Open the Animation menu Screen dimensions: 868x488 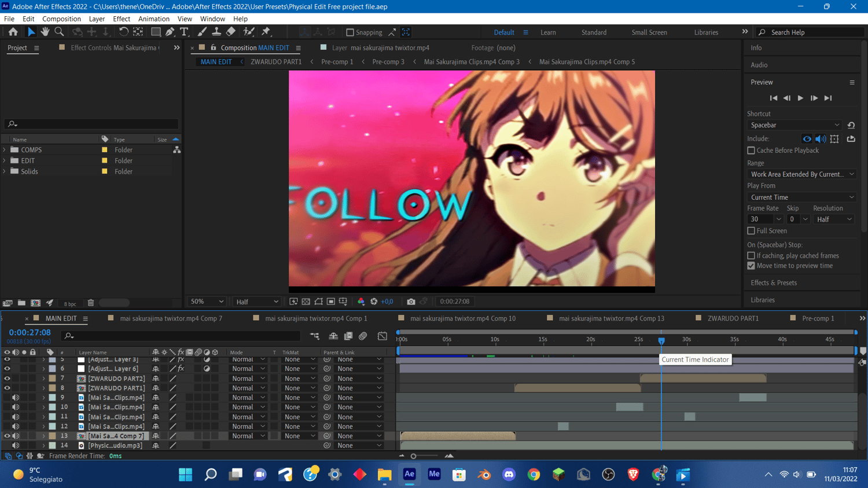coord(153,19)
